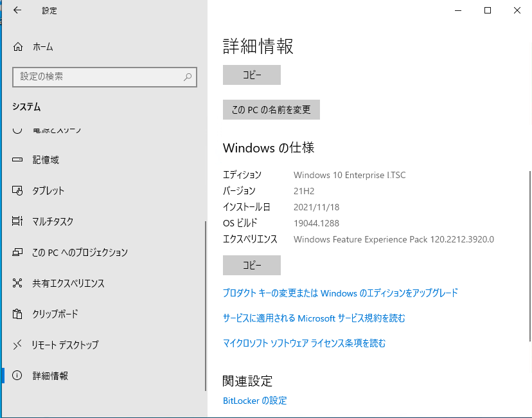Open the BitLocker の設定 link
532x418 pixels.
coord(255,401)
